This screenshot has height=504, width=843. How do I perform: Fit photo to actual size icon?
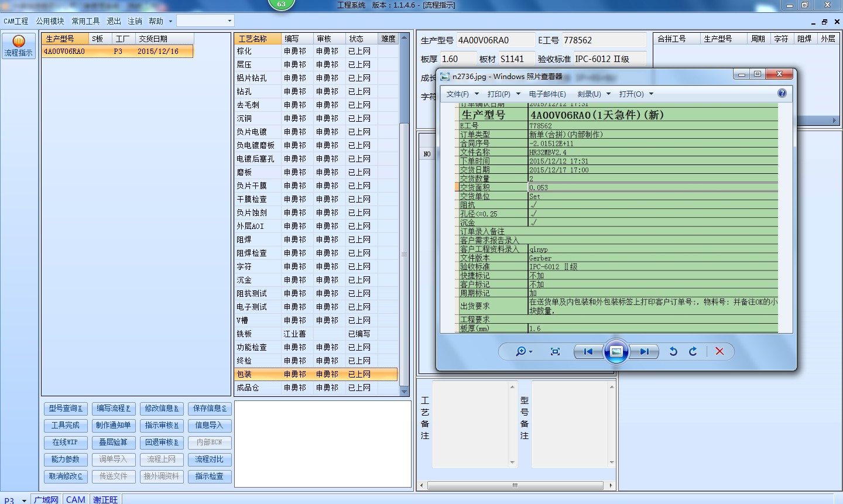555,351
